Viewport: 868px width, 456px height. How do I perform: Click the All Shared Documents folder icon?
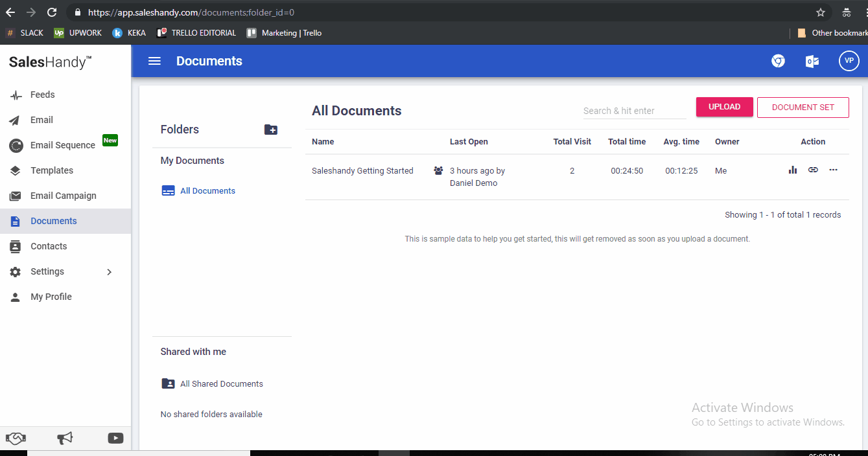[168, 383]
